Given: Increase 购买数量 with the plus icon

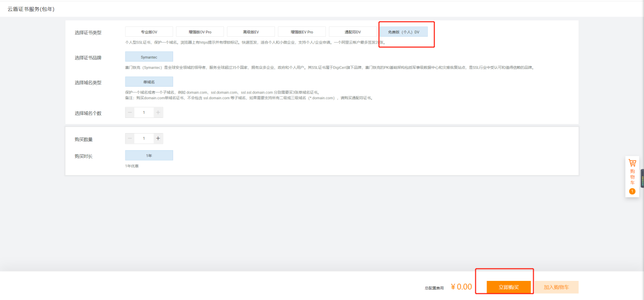Looking at the screenshot, I should (158, 138).
